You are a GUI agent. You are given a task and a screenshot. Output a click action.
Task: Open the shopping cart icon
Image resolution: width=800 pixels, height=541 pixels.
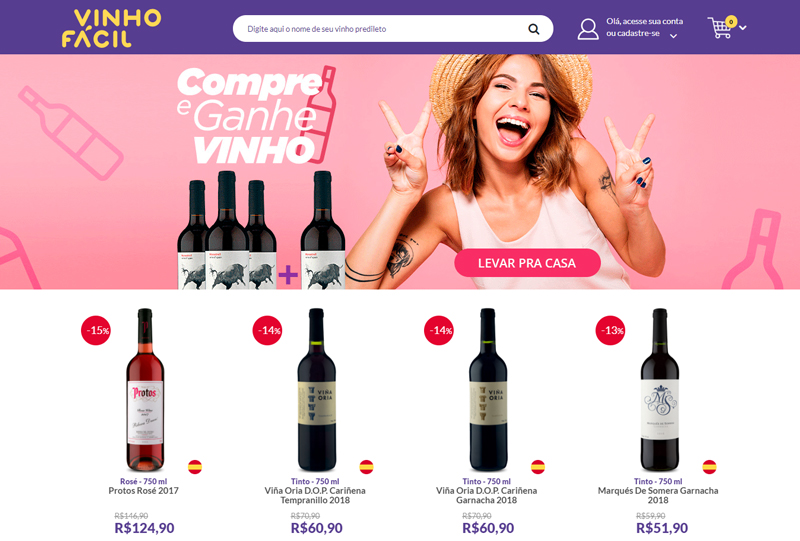tap(720, 28)
